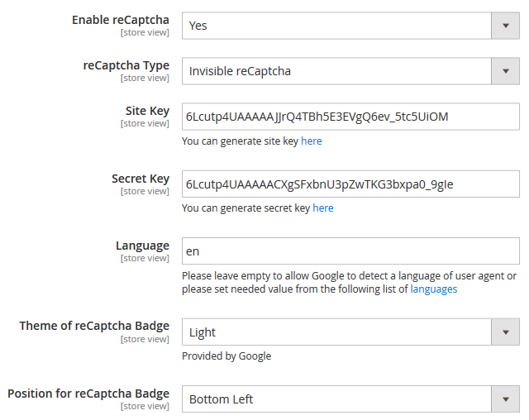The image size is (529, 420).
Task: Click the Theme of reCaptcha Badge label
Action: click(94, 326)
